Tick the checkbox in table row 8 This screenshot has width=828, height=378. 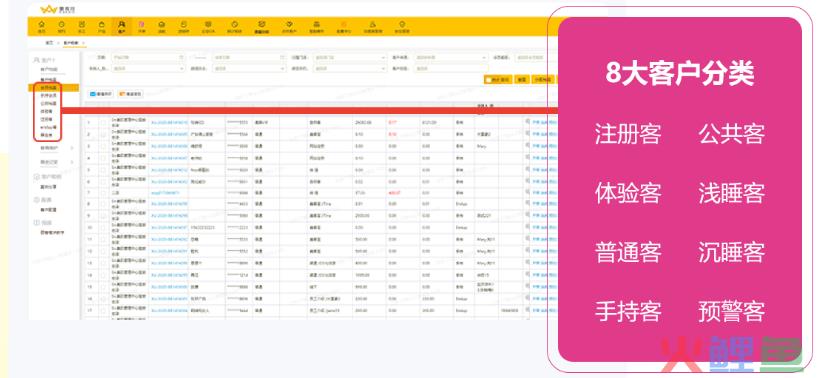(103, 203)
